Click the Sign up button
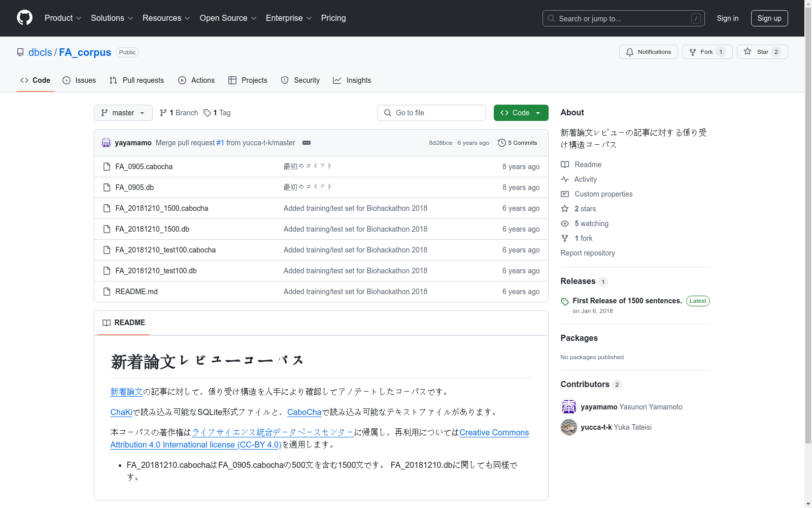Image resolution: width=812 pixels, height=508 pixels. click(769, 18)
